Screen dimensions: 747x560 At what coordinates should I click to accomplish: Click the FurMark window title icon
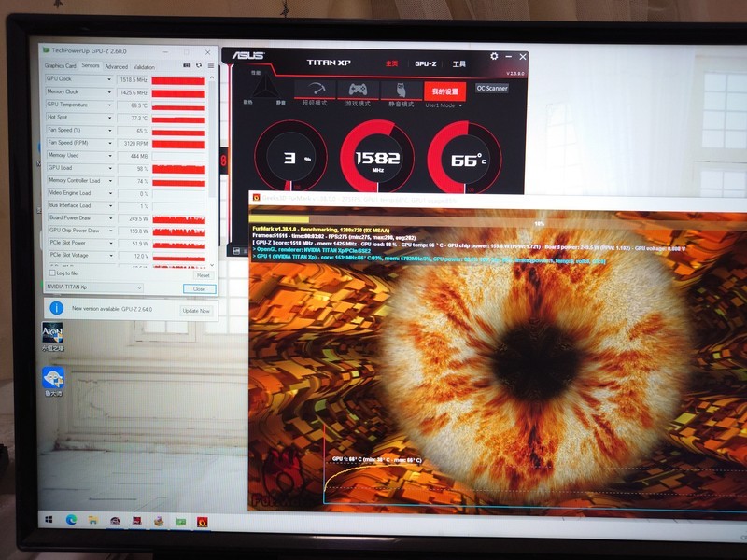click(x=256, y=197)
